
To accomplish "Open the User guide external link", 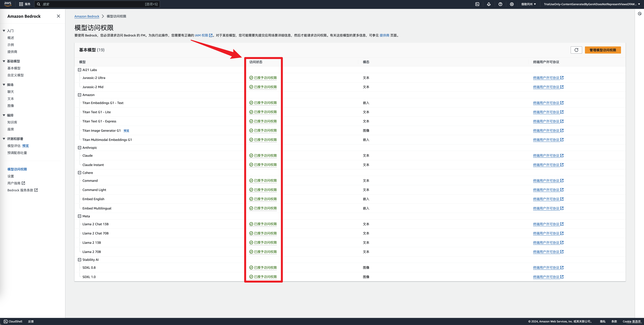I will coord(16,183).
